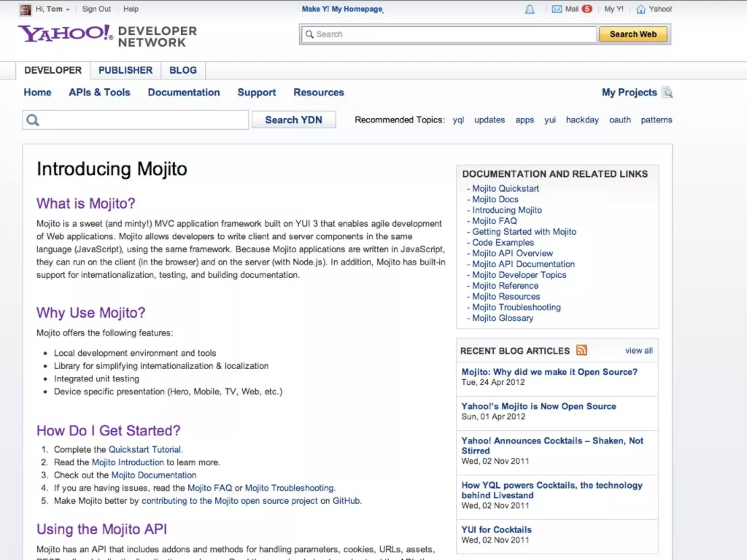The image size is (747, 560).
Task: Open the Mojito Troubleshooting sidebar link
Action: 516,307
